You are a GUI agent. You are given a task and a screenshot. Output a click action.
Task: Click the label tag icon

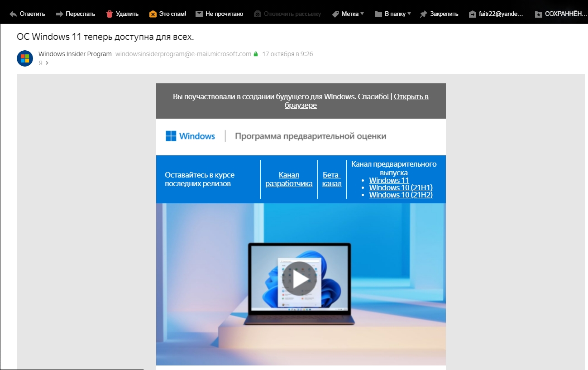pyautogui.click(x=335, y=14)
